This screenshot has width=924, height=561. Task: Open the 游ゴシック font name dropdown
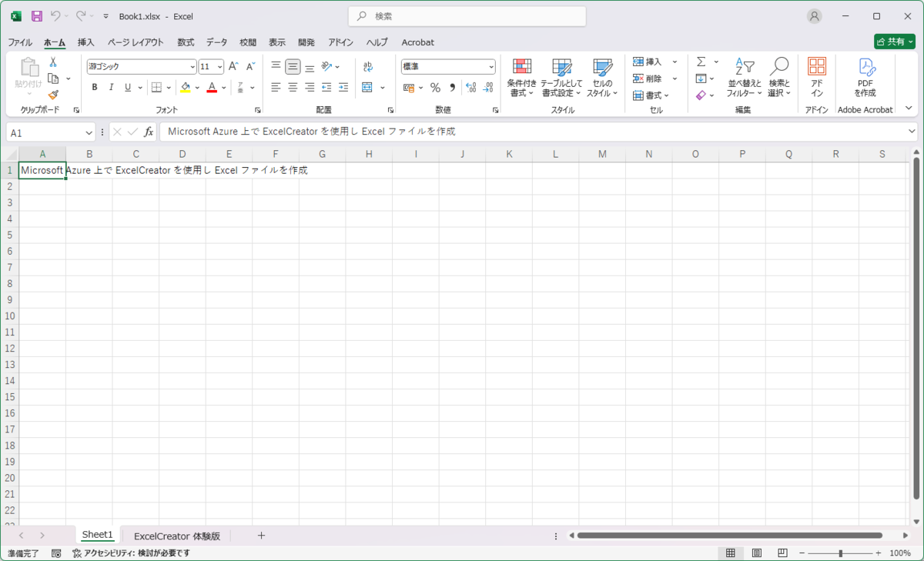(192, 67)
